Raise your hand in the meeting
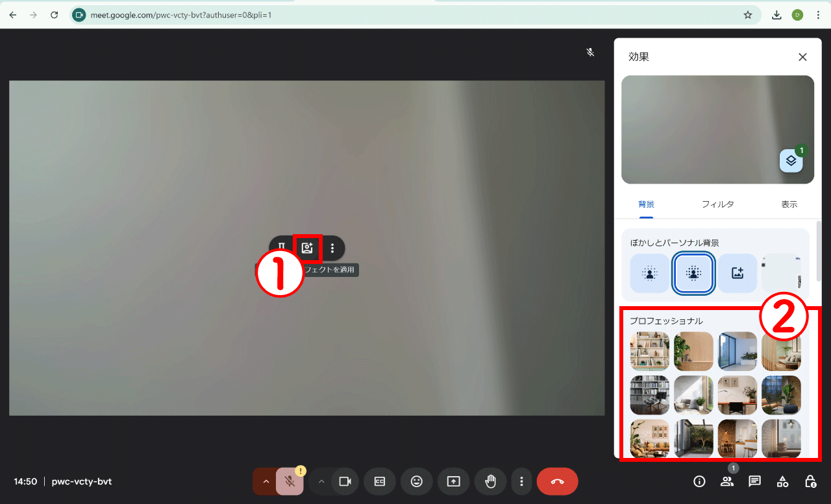831x504 pixels. 490,481
